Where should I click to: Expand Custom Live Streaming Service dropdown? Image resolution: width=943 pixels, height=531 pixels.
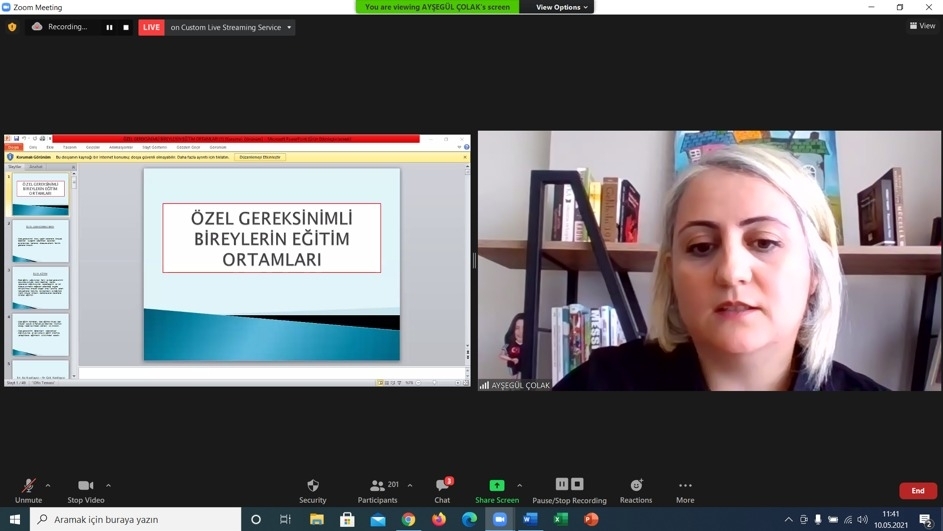coord(289,27)
